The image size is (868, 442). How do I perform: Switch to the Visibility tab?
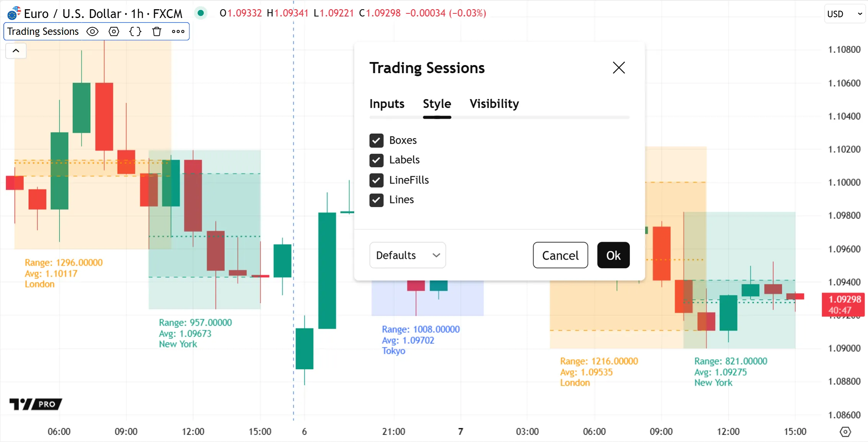click(494, 104)
